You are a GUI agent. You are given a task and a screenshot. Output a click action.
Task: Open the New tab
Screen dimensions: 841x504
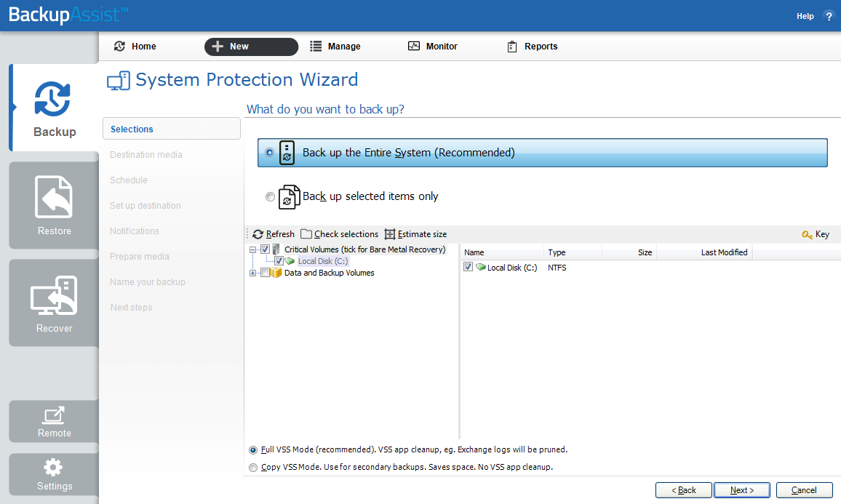[251, 47]
